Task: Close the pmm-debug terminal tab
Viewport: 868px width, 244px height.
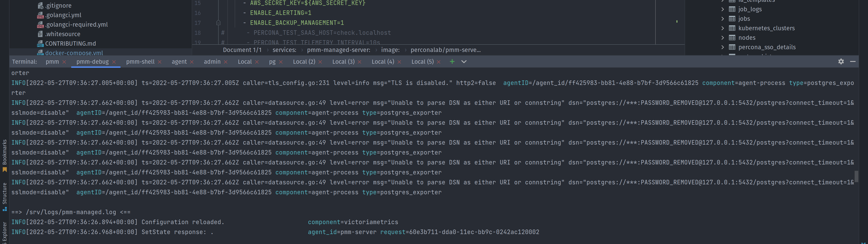Action: (x=114, y=62)
